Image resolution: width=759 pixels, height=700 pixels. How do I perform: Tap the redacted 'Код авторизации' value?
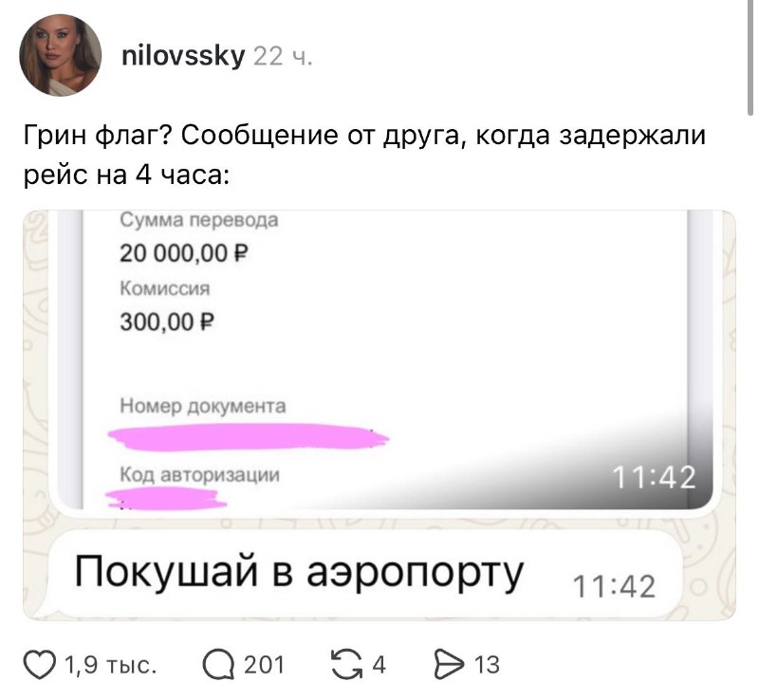coord(167,499)
